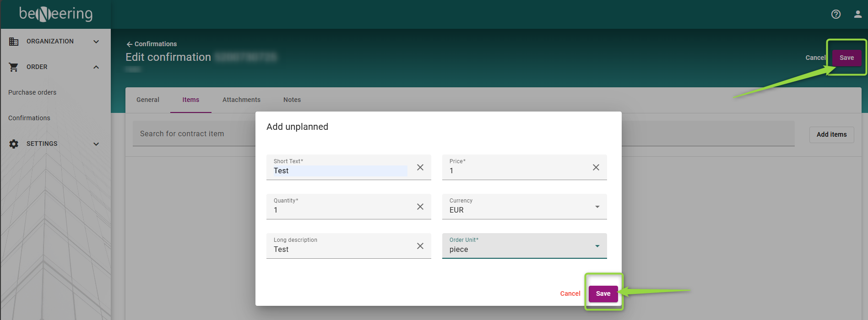Clear the Long description field
Screen dimensions: 868x320
tap(420, 246)
